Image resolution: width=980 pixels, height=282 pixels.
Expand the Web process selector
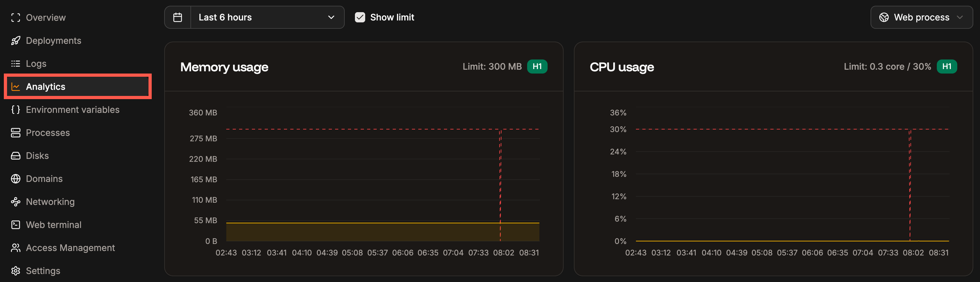(x=921, y=17)
